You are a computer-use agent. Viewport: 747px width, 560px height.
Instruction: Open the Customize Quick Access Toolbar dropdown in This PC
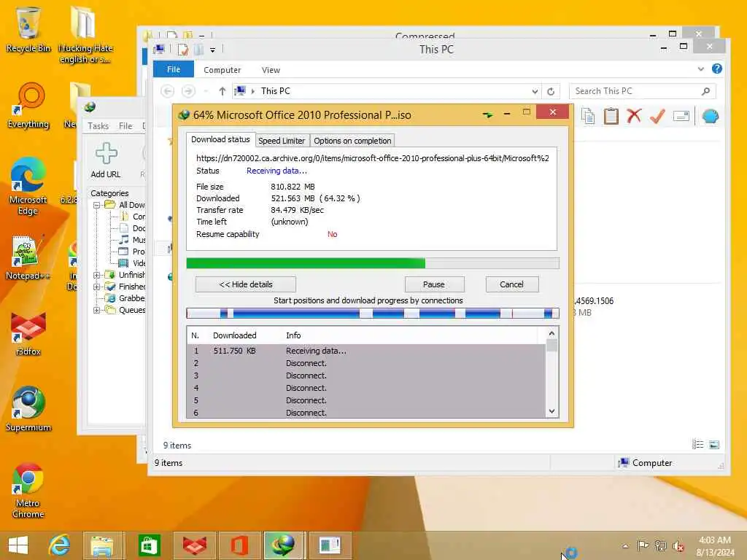(212, 50)
